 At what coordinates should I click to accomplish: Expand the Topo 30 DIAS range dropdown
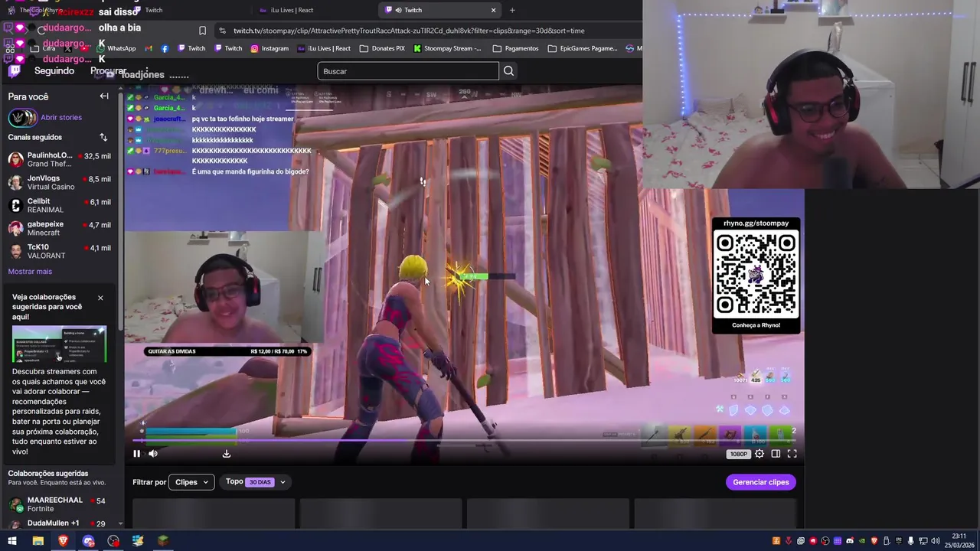point(256,482)
